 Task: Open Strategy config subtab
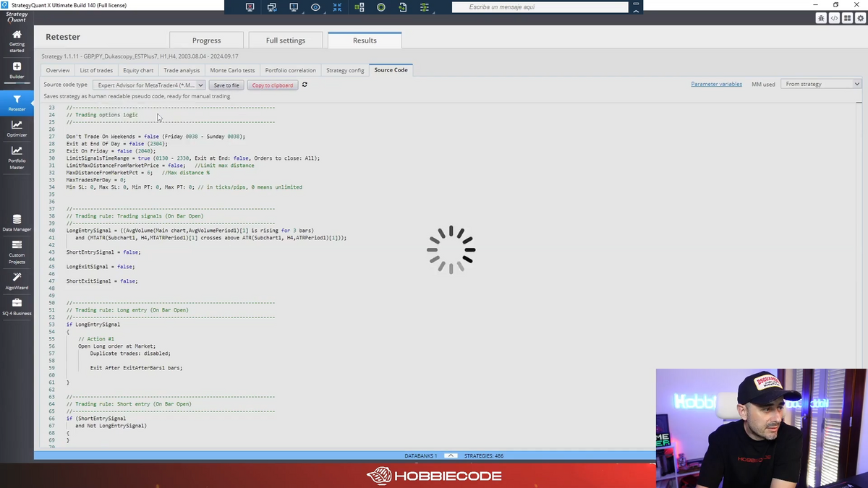345,70
